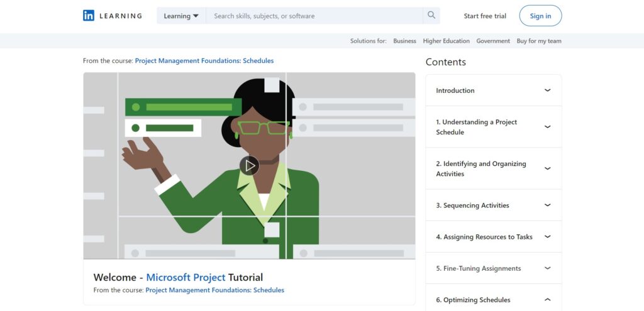Open Business solutions link
The width and height of the screenshot is (644, 311).
[404, 41]
